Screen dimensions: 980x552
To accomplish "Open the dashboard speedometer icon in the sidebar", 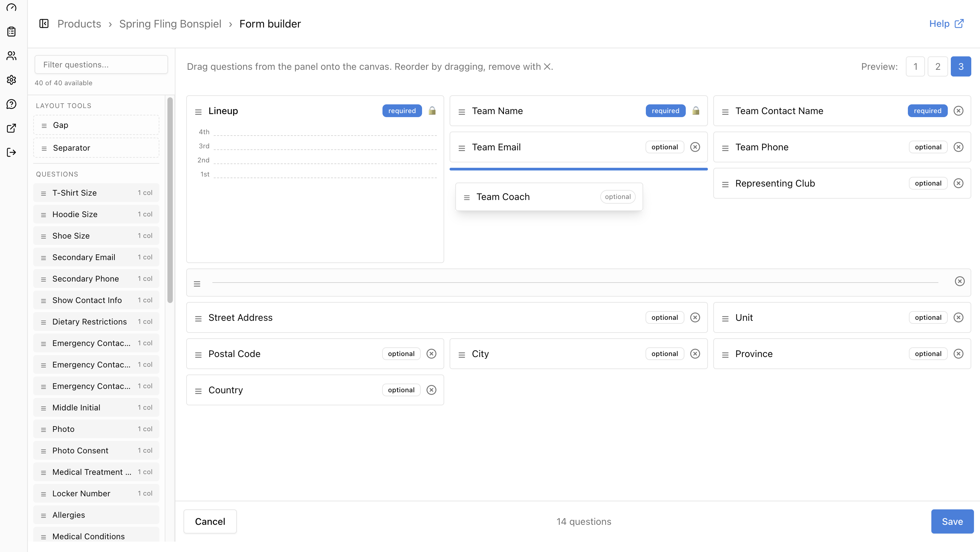I will point(11,8).
